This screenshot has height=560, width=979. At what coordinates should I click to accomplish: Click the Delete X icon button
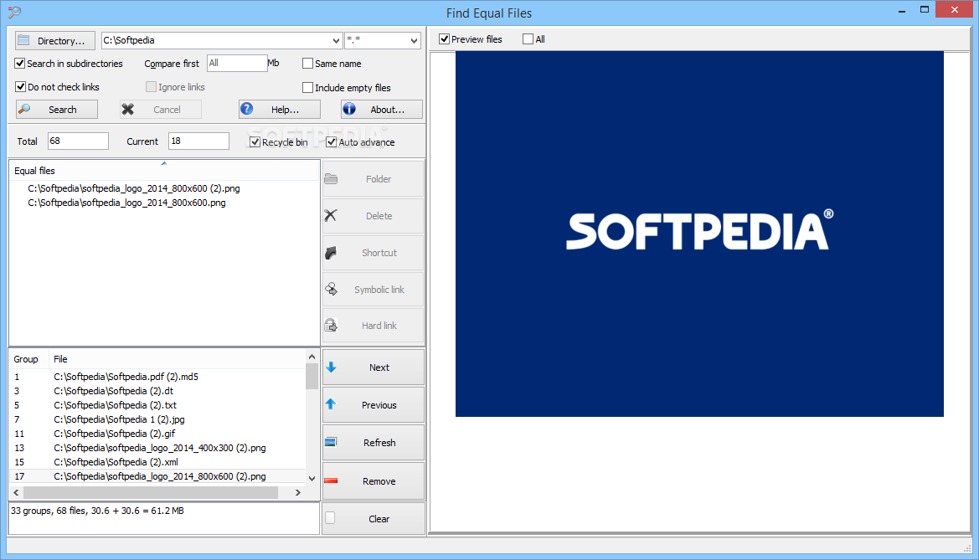[373, 216]
